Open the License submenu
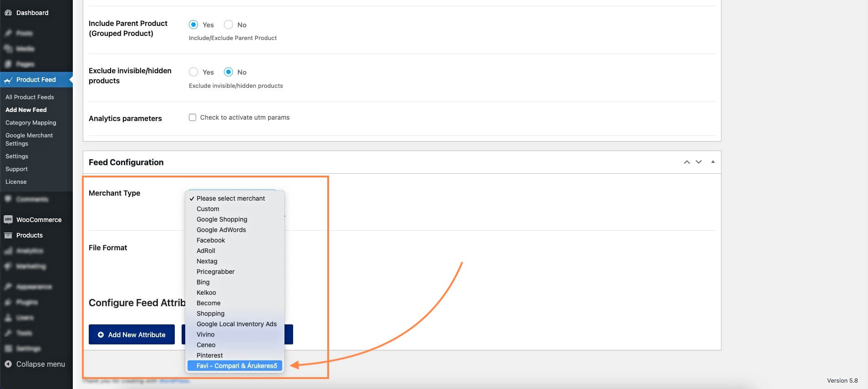868x389 pixels. click(x=16, y=182)
